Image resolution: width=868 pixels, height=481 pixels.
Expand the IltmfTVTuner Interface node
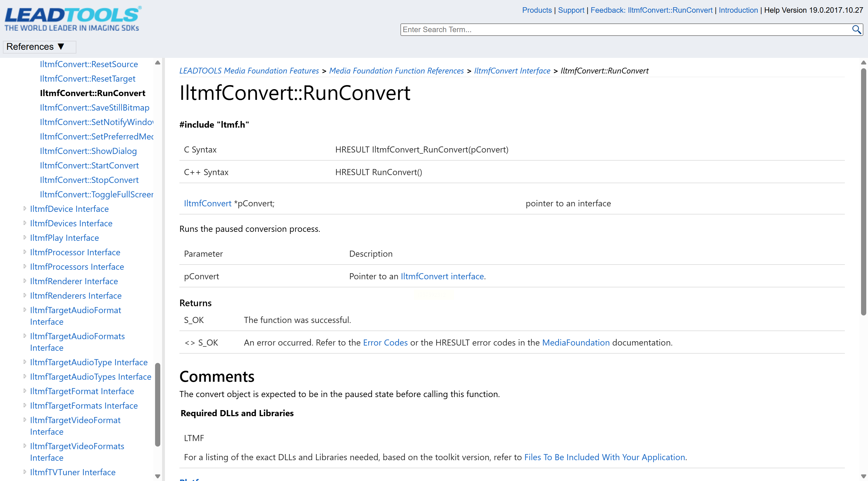(25, 472)
